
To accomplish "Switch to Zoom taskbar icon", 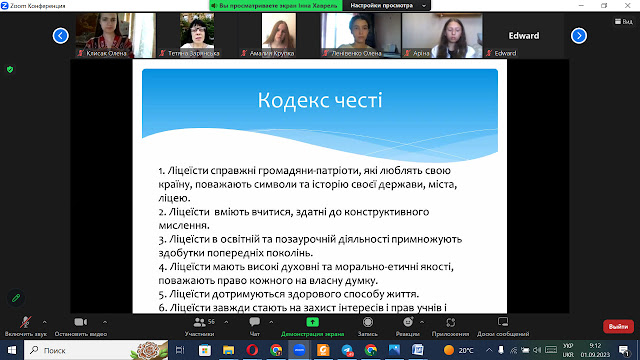I will click(x=300, y=350).
